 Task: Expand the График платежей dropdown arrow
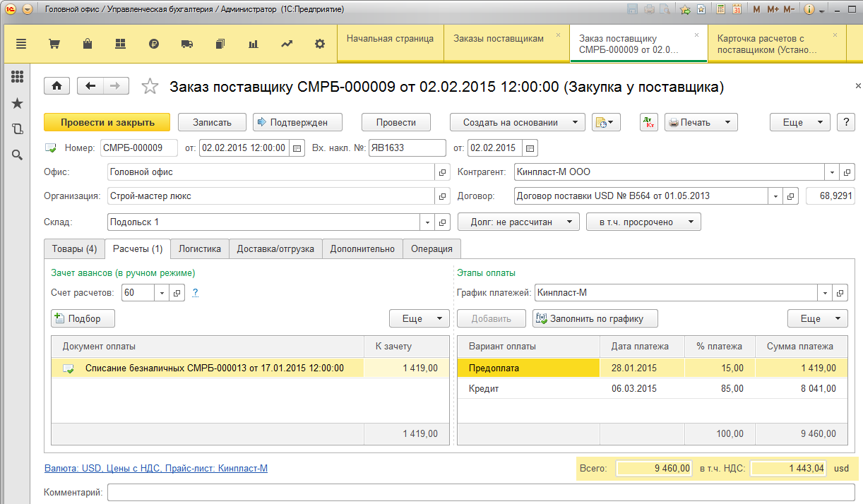click(x=826, y=292)
